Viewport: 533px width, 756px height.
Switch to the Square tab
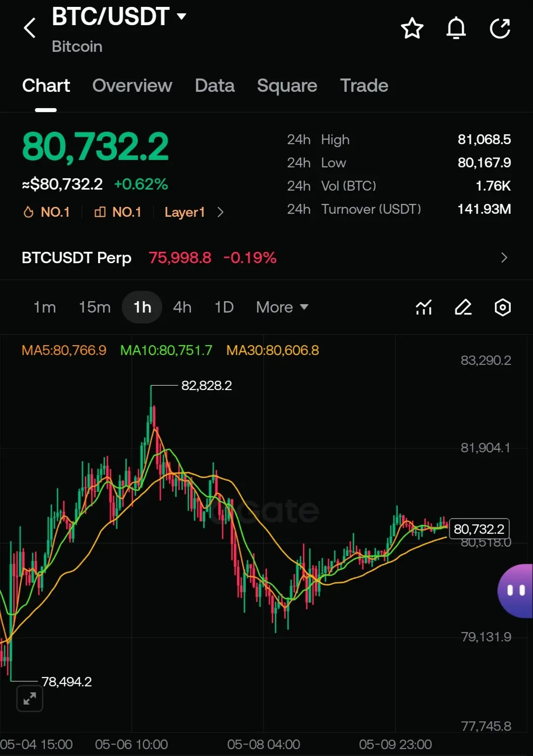click(x=287, y=86)
